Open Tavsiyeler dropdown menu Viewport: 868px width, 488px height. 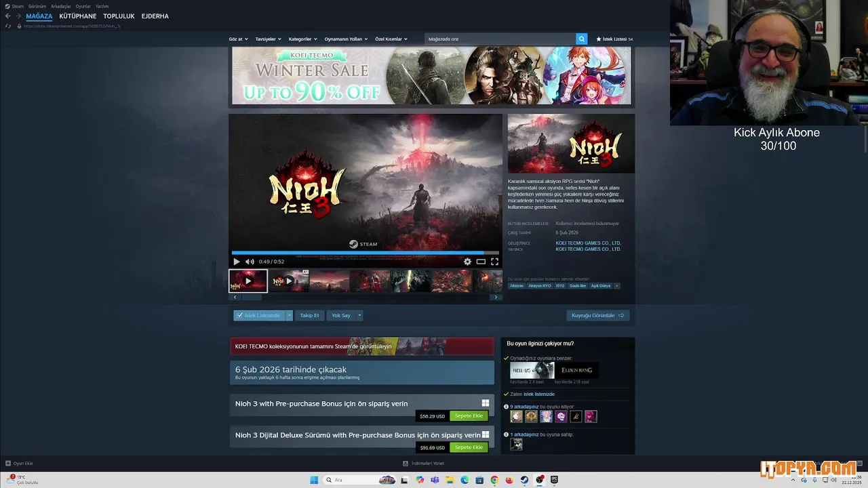point(268,39)
